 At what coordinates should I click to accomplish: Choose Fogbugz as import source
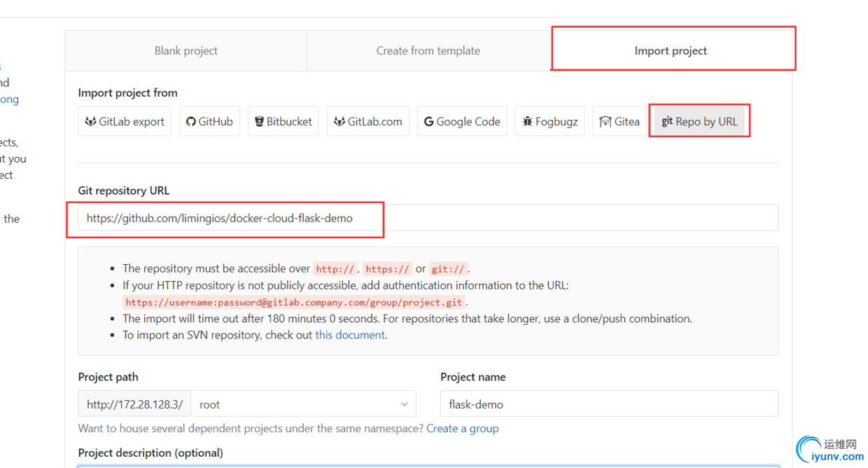coord(549,121)
